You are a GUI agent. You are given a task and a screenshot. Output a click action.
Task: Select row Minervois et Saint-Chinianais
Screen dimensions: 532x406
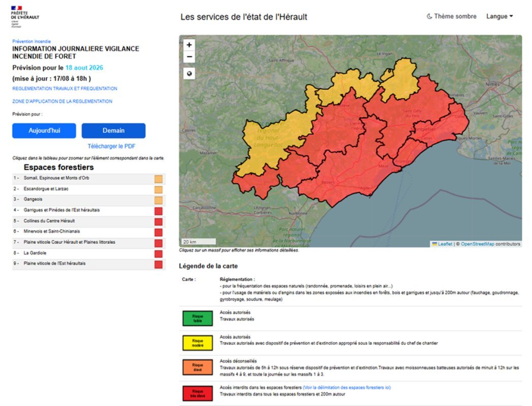point(89,232)
